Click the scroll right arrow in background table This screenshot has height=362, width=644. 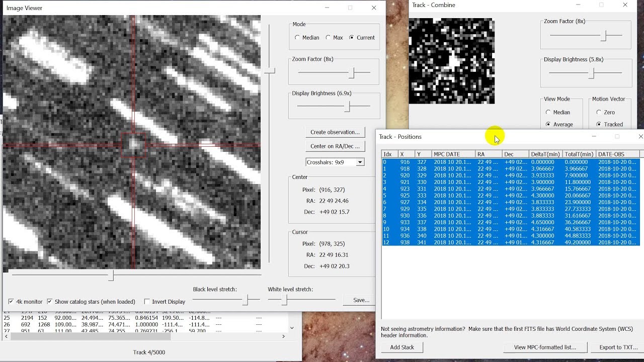pos(283,336)
